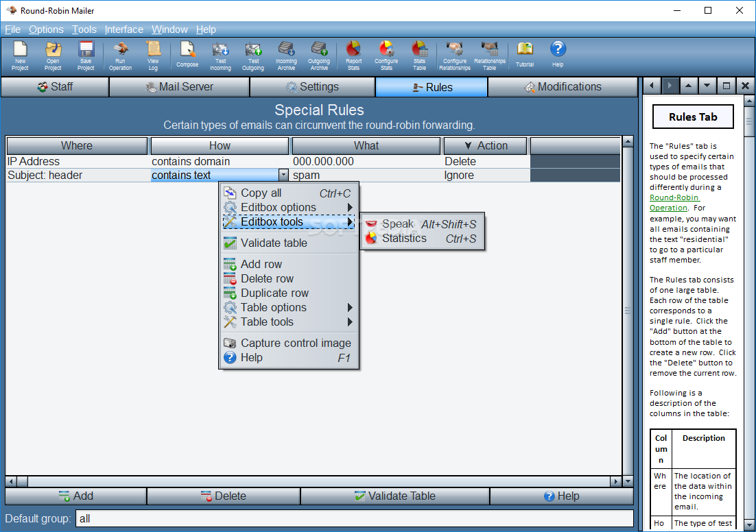Open the Stats Table toolbar icon
This screenshot has height=532, width=756.
(419, 56)
